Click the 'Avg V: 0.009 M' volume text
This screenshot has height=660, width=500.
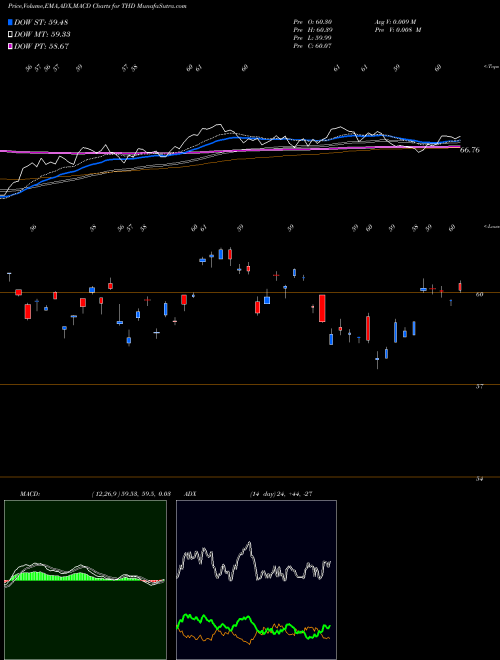(395, 22)
